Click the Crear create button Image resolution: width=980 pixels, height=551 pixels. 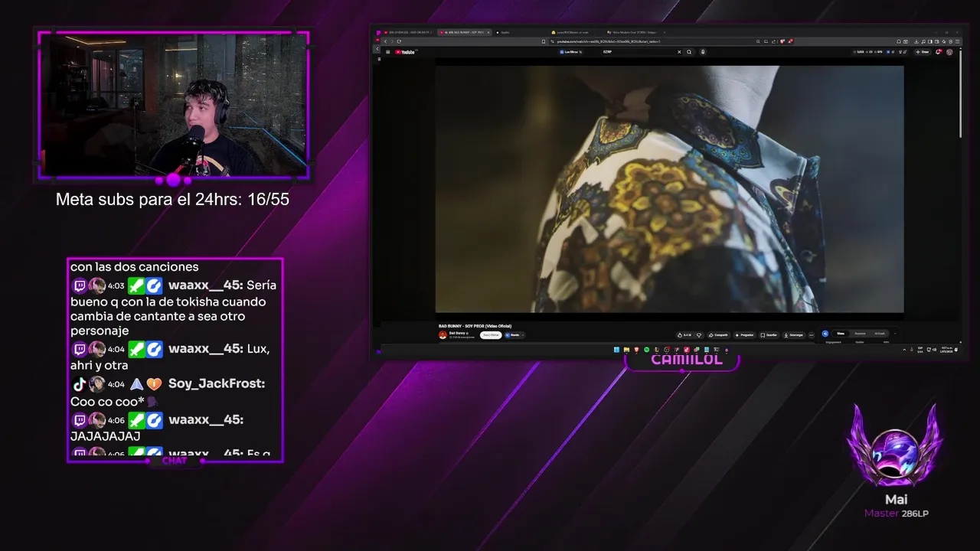[x=923, y=52]
